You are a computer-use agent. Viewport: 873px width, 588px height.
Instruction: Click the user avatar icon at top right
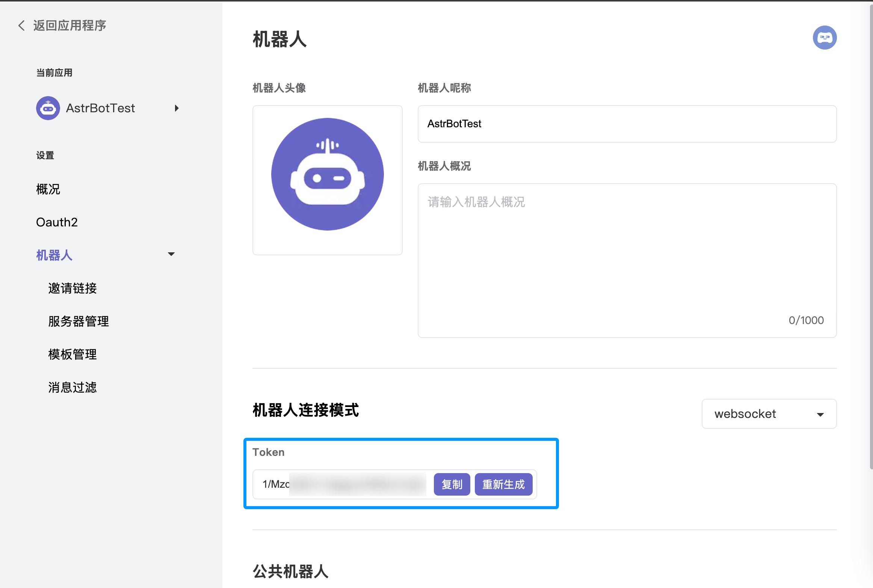[x=825, y=38]
